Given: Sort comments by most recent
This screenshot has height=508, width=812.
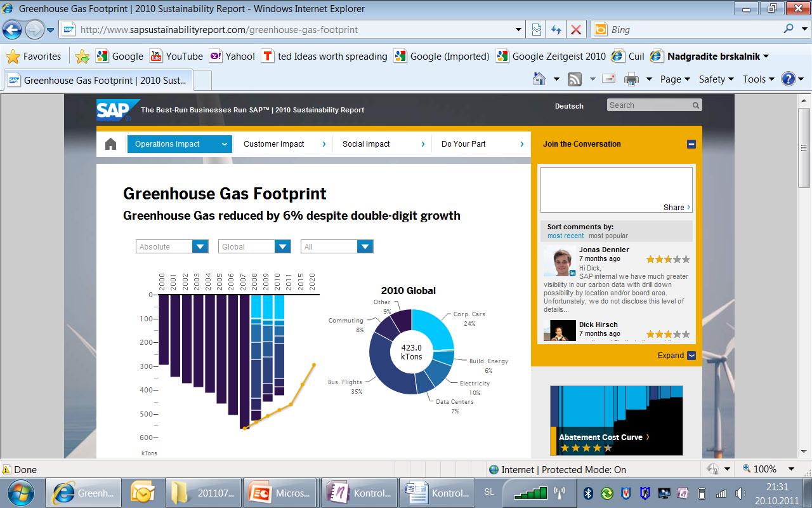Looking at the screenshot, I should (565, 236).
